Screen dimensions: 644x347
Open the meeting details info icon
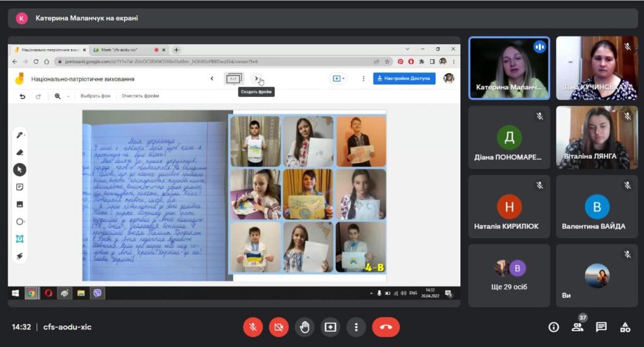click(553, 327)
